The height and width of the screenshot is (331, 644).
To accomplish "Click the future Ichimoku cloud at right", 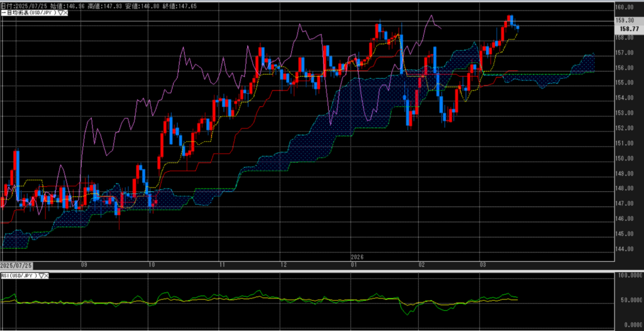I will (582, 65).
